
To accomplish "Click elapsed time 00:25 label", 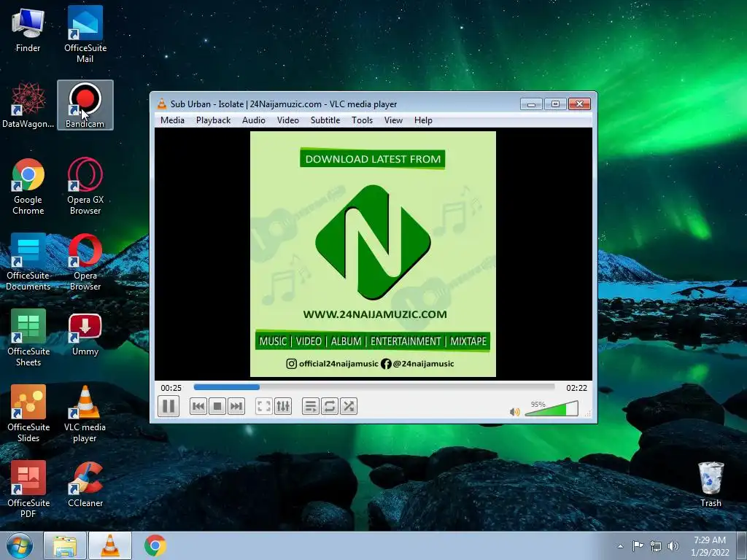I will 171,388.
